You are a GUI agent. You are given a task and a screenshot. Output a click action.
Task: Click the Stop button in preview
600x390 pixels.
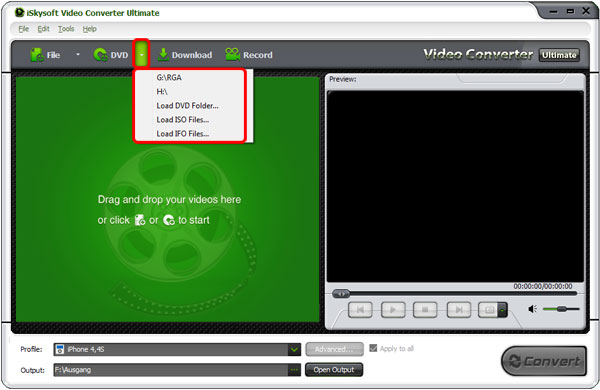click(x=425, y=310)
